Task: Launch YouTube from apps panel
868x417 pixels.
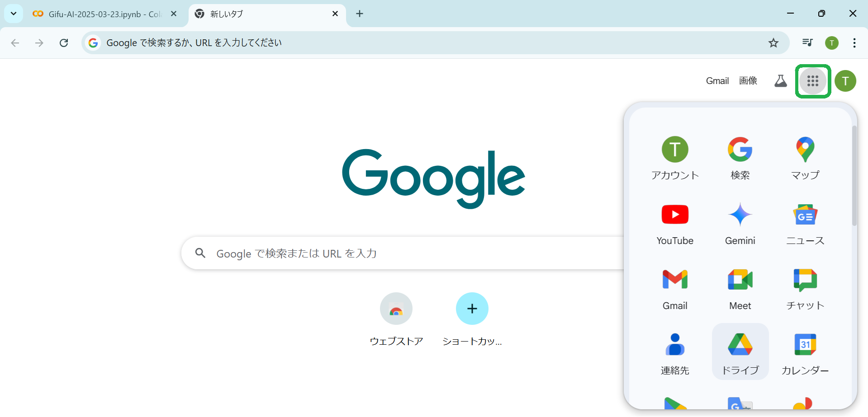Action: [675, 223]
